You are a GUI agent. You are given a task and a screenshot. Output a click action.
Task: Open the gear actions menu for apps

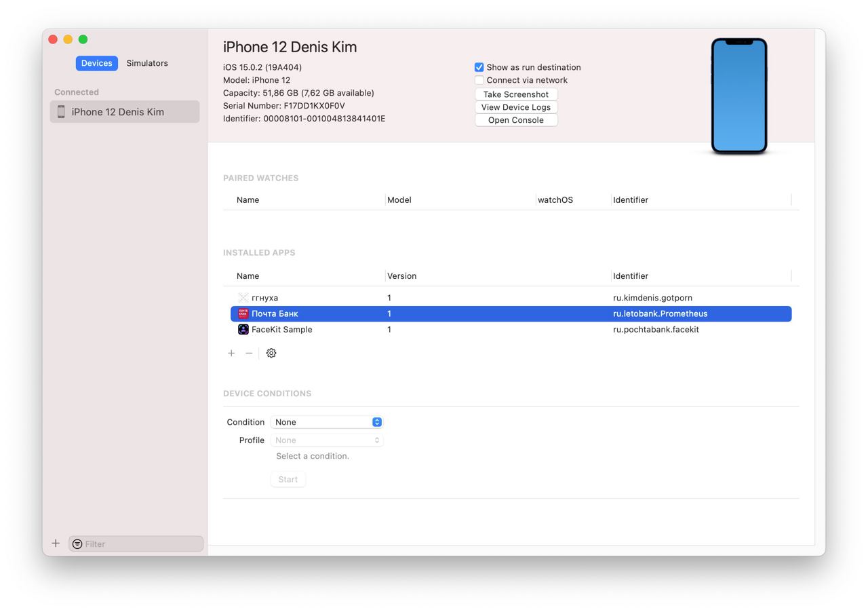(x=271, y=353)
